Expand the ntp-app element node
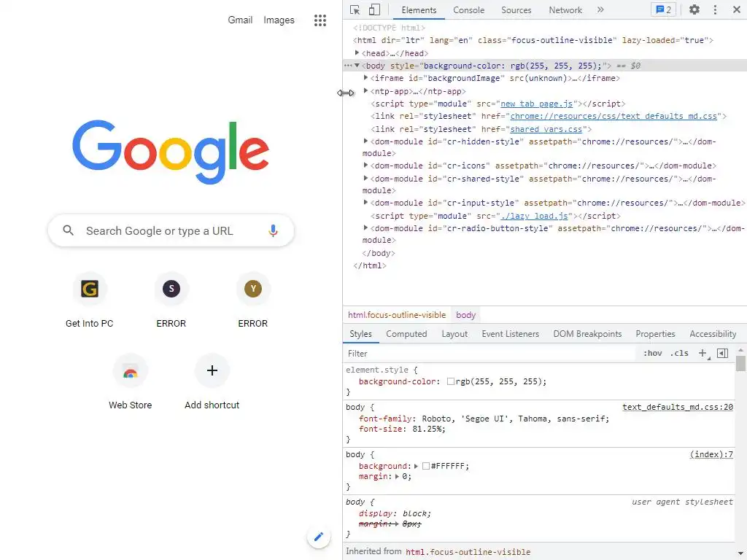This screenshot has height=560, width=747. pyautogui.click(x=365, y=90)
